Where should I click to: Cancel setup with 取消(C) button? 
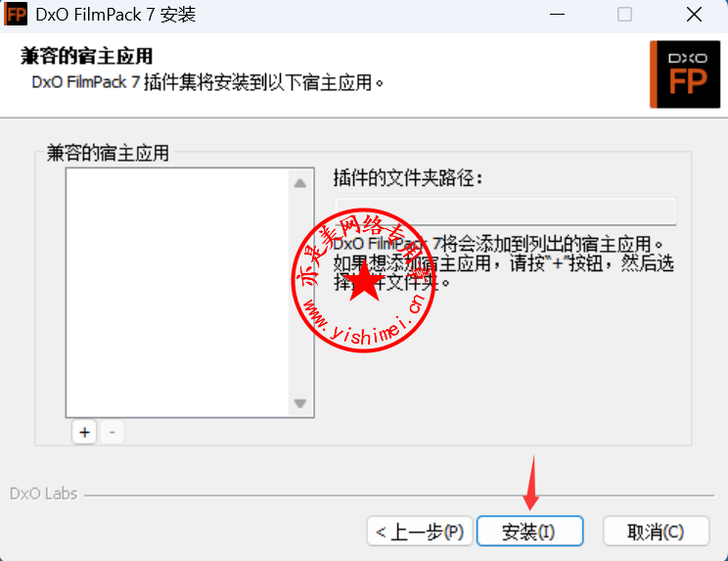tap(656, 531)
